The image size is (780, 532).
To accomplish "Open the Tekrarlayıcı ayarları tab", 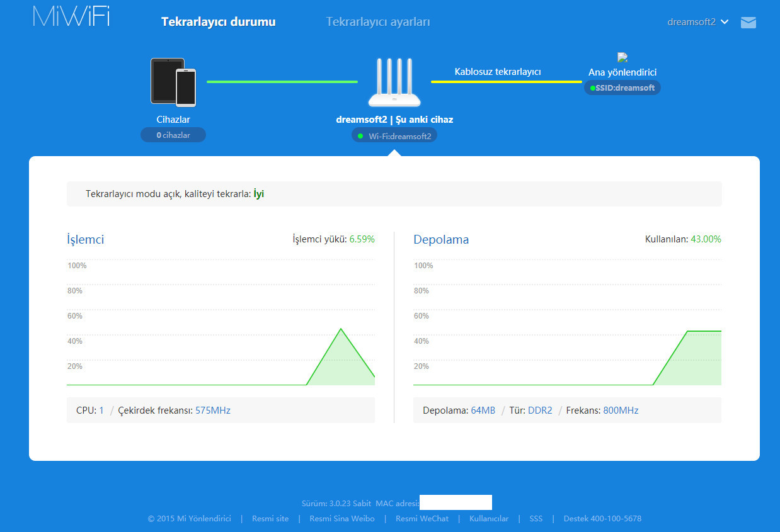I will (x=378, y=21).
